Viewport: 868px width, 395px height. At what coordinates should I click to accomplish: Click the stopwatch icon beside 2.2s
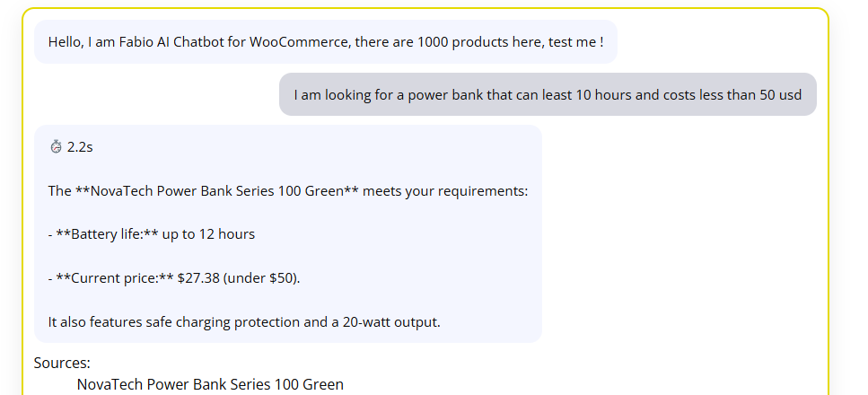tap(56, 147)
